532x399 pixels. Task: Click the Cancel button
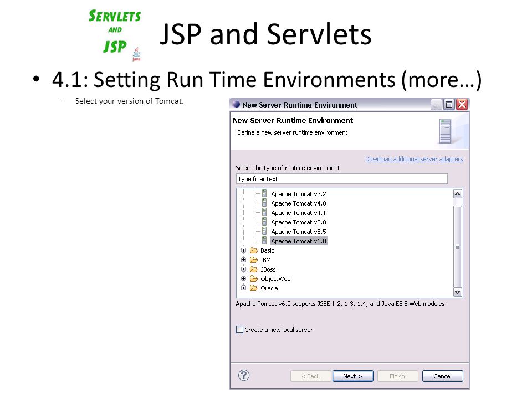442,376
